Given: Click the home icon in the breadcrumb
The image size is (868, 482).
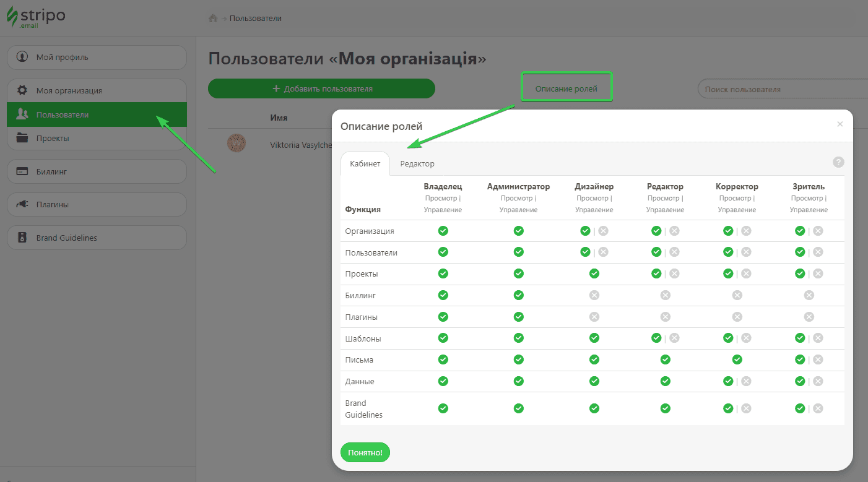Looking at the screenshot, I should click(213, 18).
